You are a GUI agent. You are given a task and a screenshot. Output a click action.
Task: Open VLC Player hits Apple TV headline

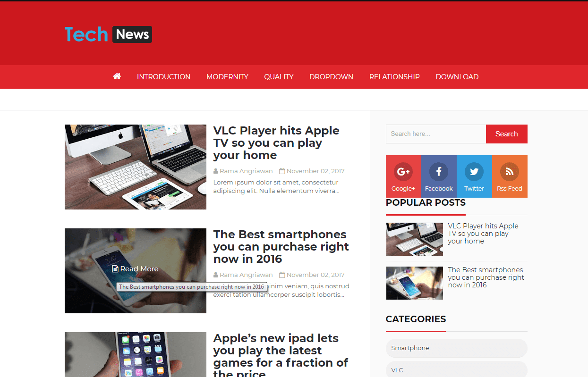[x=276, y=143]
